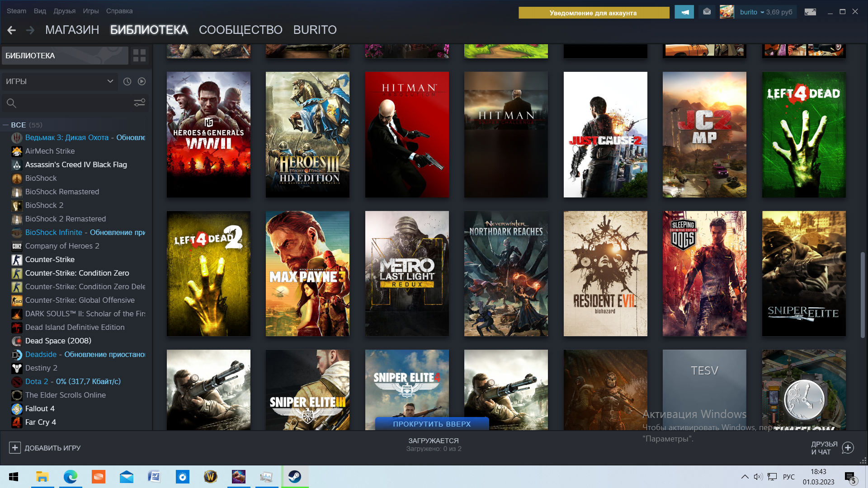
Task: Select Max Payne 3 cover
Action: coord(307,273)
